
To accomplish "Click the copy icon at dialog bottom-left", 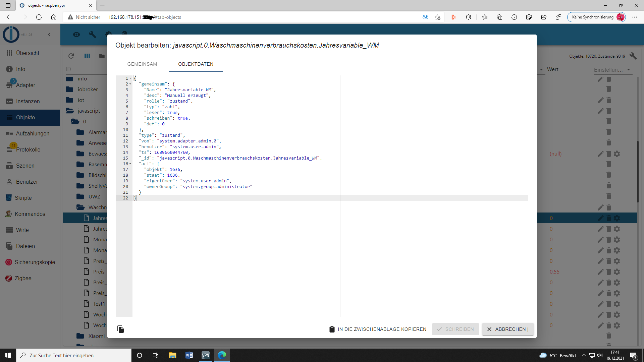I will [121, 329].
